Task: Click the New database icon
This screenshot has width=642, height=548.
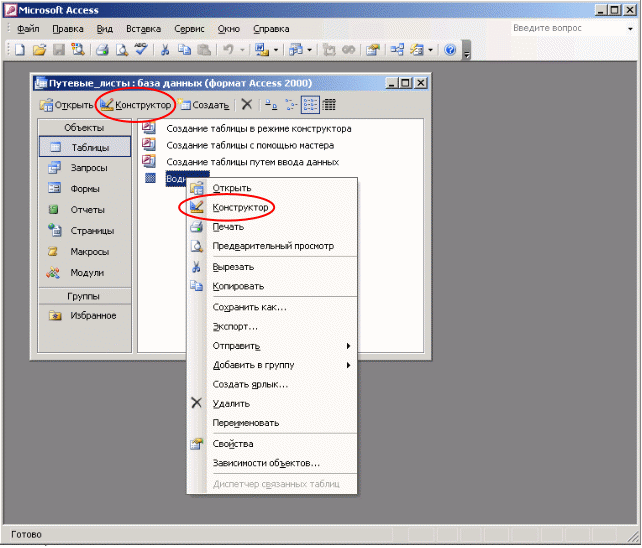Action: click(20, 50)
